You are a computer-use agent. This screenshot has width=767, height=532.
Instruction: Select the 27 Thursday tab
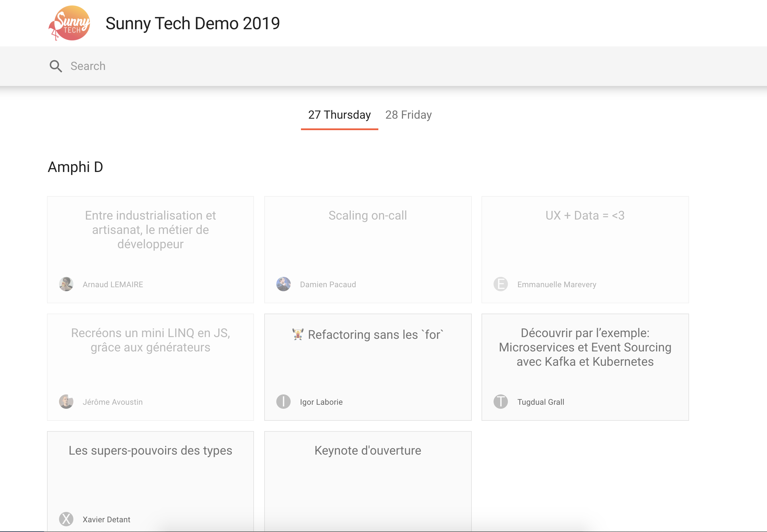339,115
